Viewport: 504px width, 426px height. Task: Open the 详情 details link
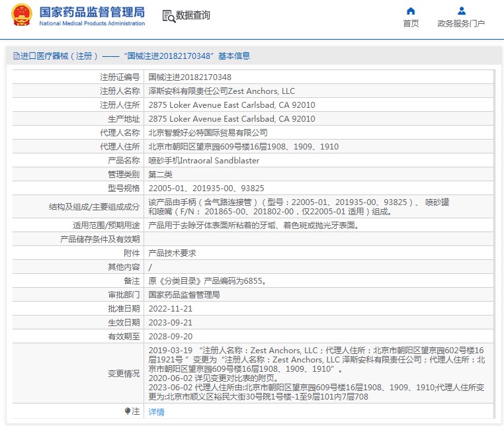tap(156, 411)
